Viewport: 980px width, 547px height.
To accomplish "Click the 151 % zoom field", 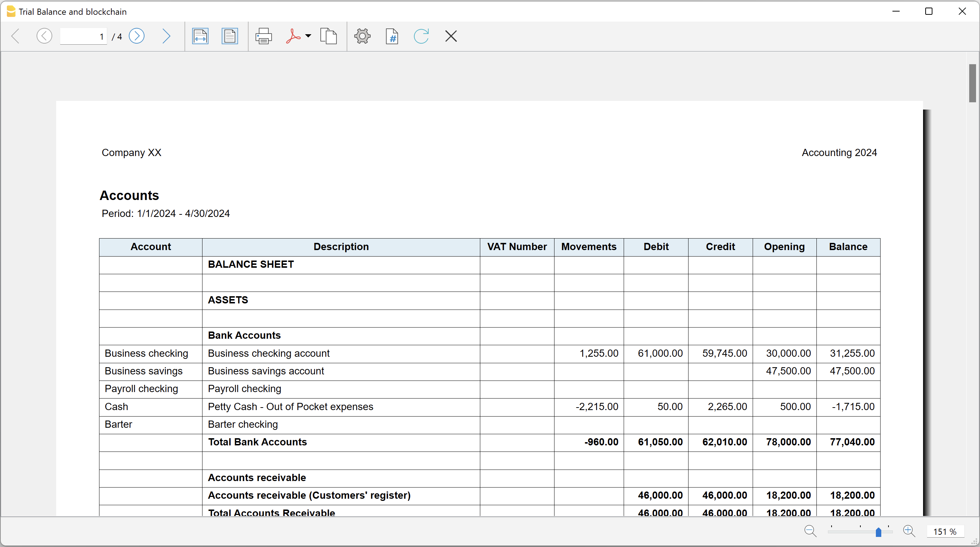I will (945, 532).
